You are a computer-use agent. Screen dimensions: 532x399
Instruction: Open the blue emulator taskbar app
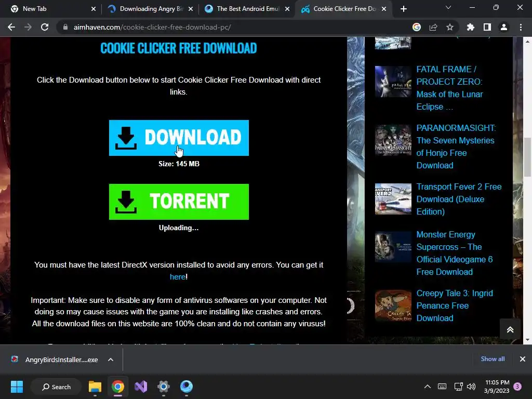[187, 387]
